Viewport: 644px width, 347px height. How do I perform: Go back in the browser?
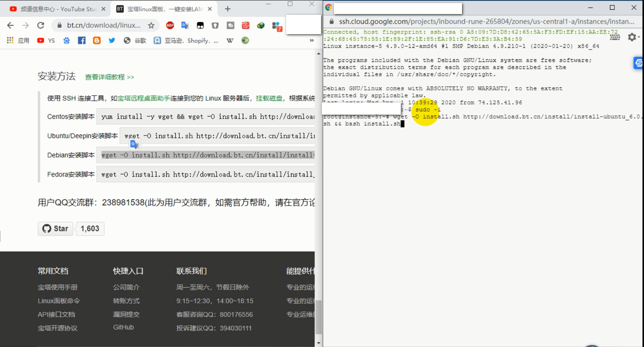(x=10, y=25)
